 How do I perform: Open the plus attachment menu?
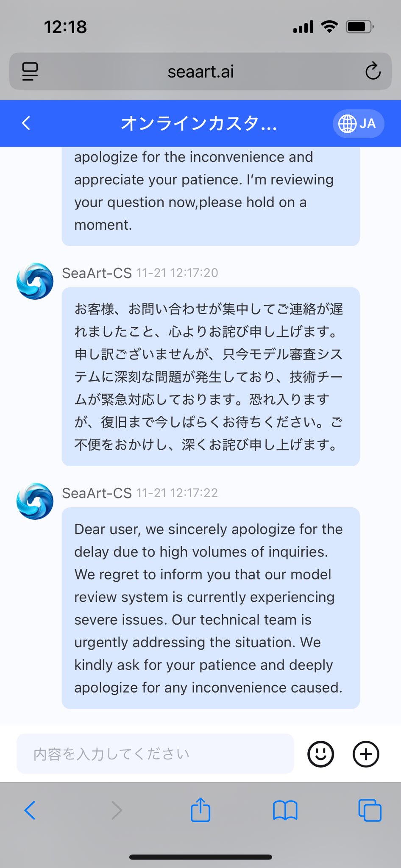click(x=366, y=754)
